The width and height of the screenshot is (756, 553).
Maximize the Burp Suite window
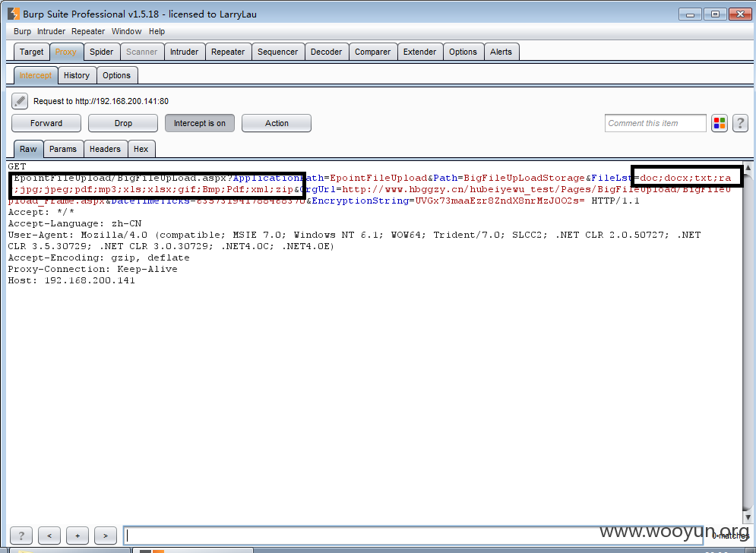coord(716,14)
